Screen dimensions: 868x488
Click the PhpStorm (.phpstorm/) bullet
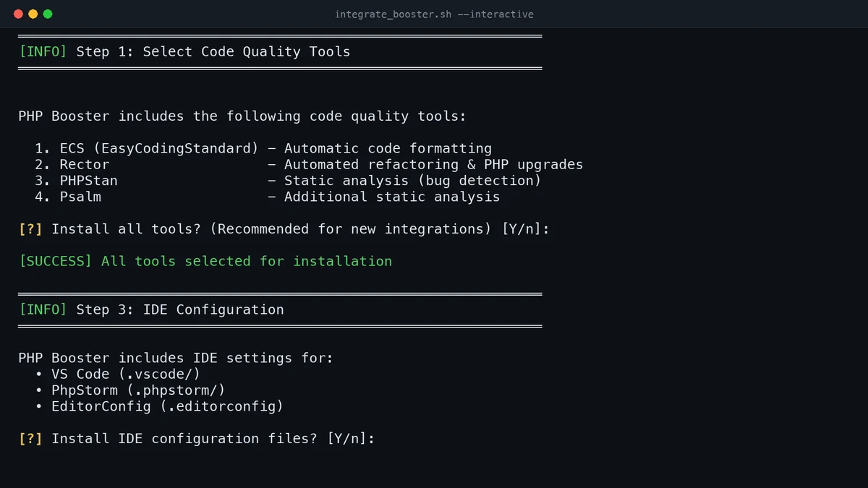click(130, 390)
